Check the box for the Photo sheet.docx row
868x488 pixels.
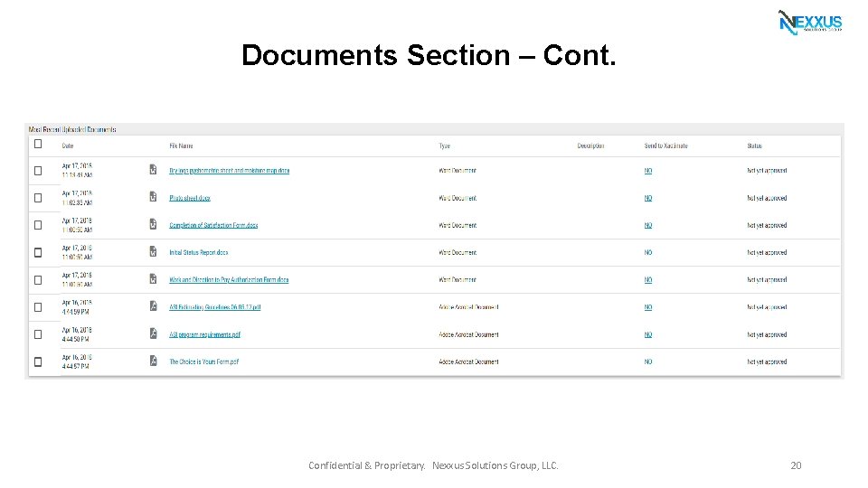tap(38, 198)
